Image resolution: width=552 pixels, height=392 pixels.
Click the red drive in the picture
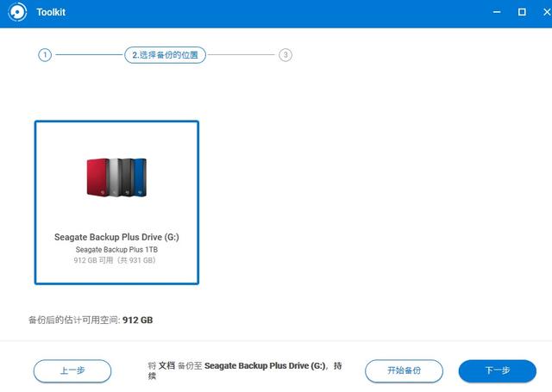97,177
